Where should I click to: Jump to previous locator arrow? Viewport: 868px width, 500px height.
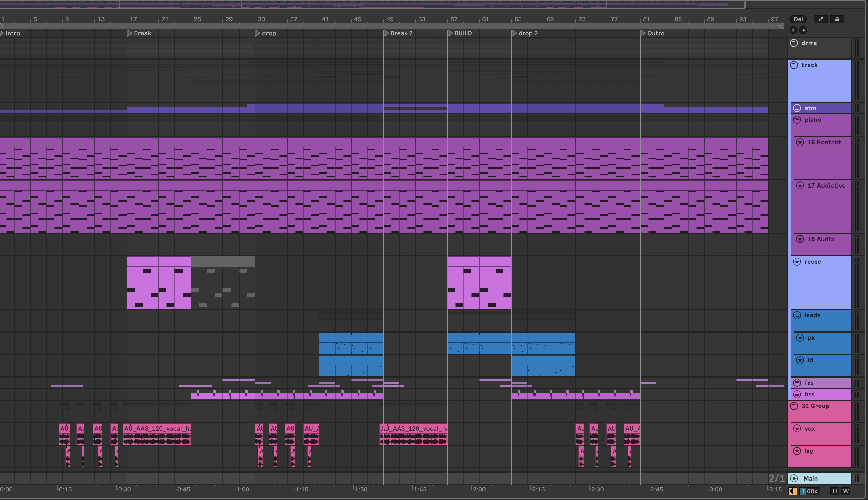[x=793, y=30]
